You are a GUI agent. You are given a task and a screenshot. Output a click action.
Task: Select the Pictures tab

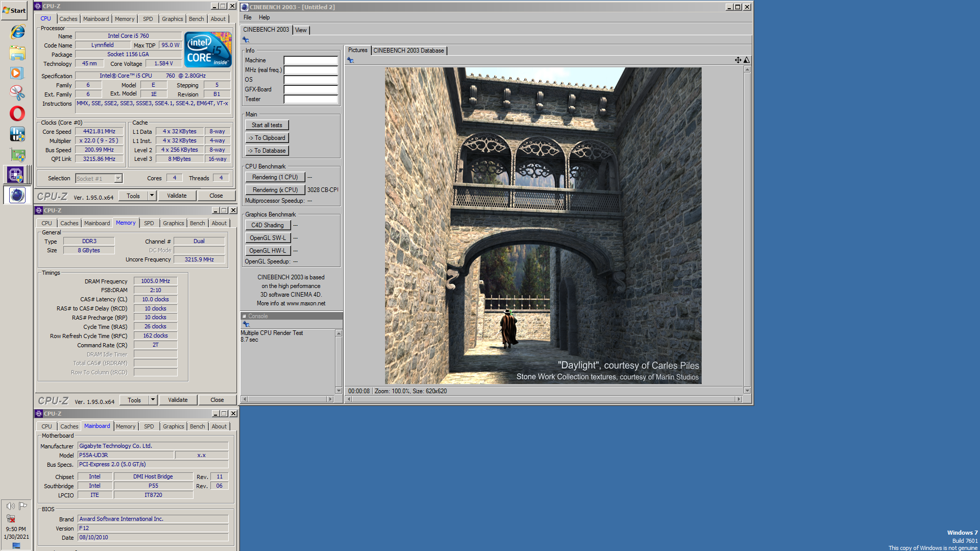pyautogui.click(x=357, y=50)
